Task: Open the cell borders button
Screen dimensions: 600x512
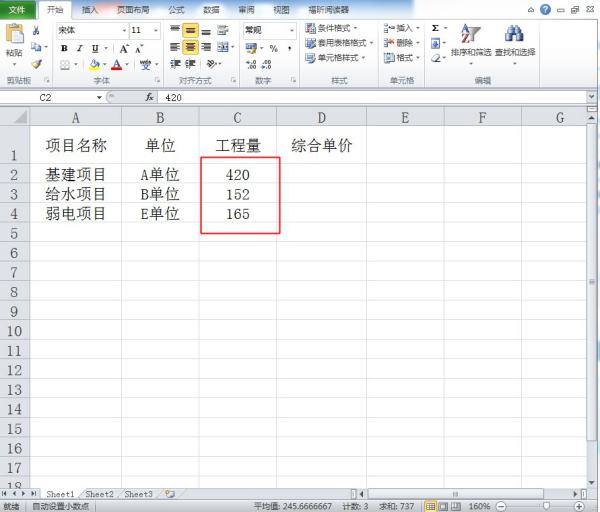Action: pyautogui.click(x=65, y=65)
